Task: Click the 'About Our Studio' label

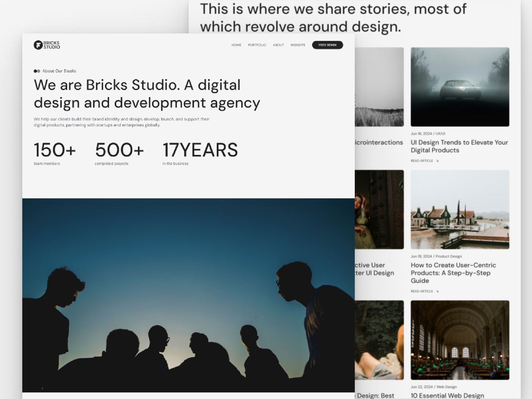Action: 60,71
